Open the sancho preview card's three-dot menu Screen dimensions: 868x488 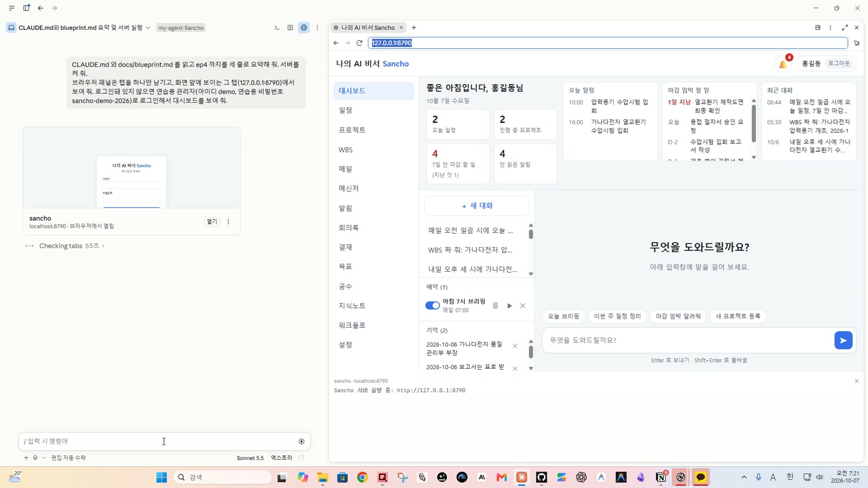click(228, 222)
